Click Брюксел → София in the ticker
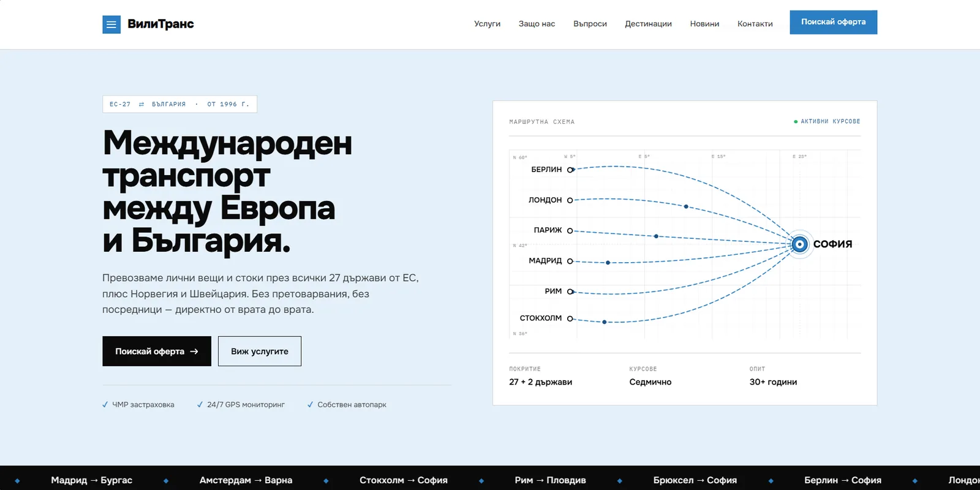This screenshot has height=490, width=980. pyautogui.click(x=695, y=480)
